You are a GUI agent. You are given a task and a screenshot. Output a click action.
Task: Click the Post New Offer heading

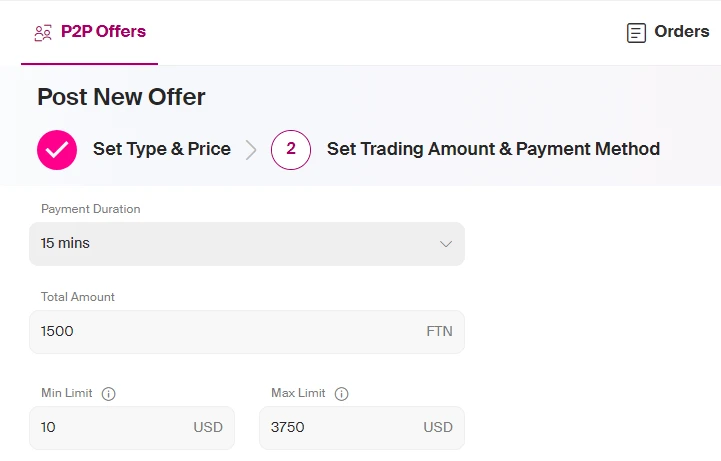tap(121, 97)
